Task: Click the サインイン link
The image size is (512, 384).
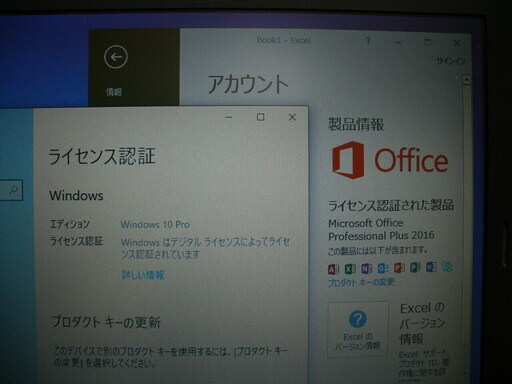Action: pyautogui.click(x=451, y=61)
